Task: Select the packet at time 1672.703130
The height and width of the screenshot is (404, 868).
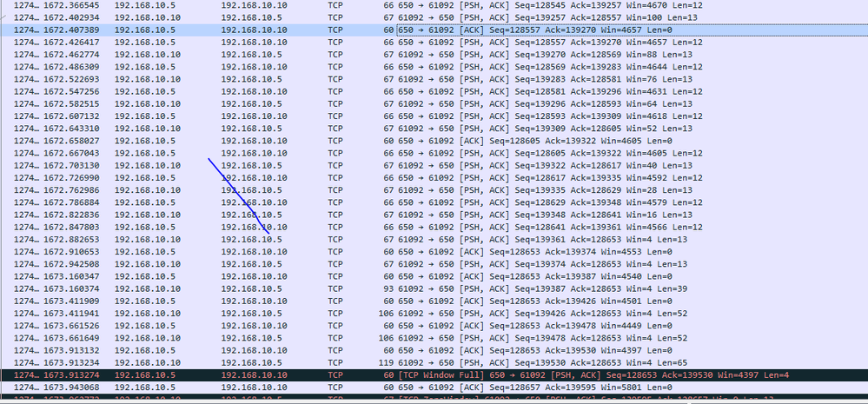Action: [x=434, y=165]
